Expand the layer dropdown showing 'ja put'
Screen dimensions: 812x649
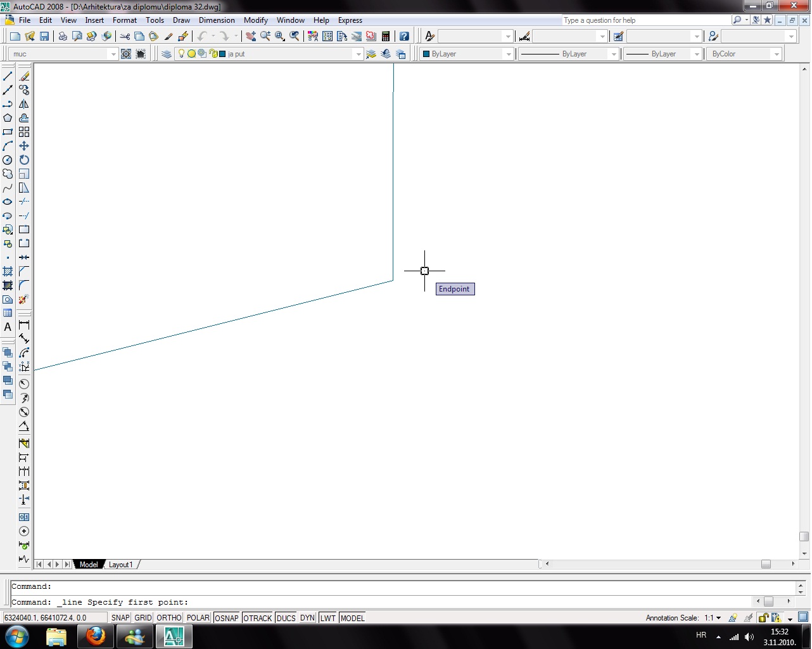[358, 54]
